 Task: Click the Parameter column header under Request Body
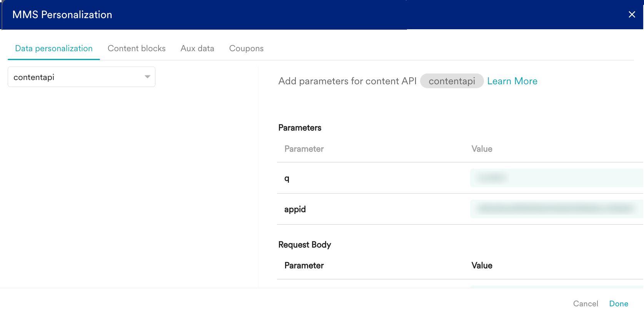(x=304, y=266)
